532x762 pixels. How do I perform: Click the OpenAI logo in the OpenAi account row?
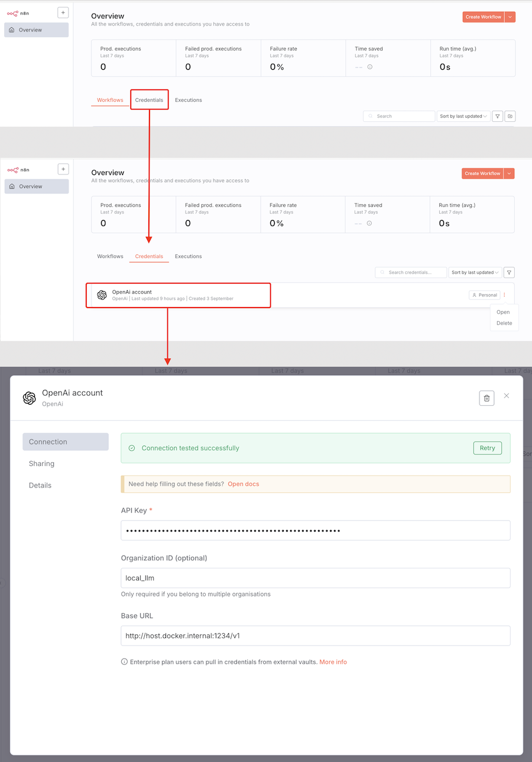pos(102,295)
